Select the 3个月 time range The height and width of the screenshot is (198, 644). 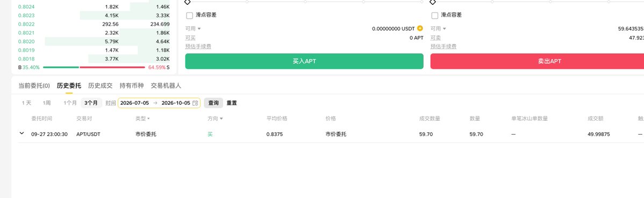(x=91, y=103)
